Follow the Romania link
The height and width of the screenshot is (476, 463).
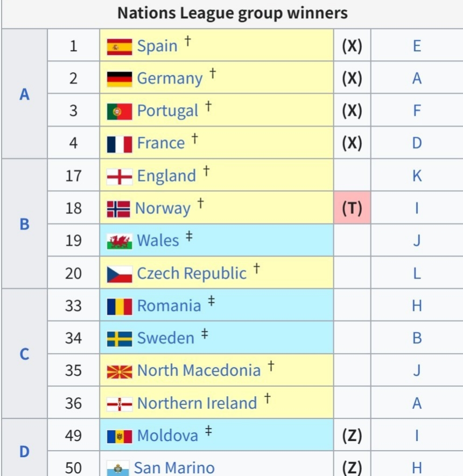tap(169, 306)
